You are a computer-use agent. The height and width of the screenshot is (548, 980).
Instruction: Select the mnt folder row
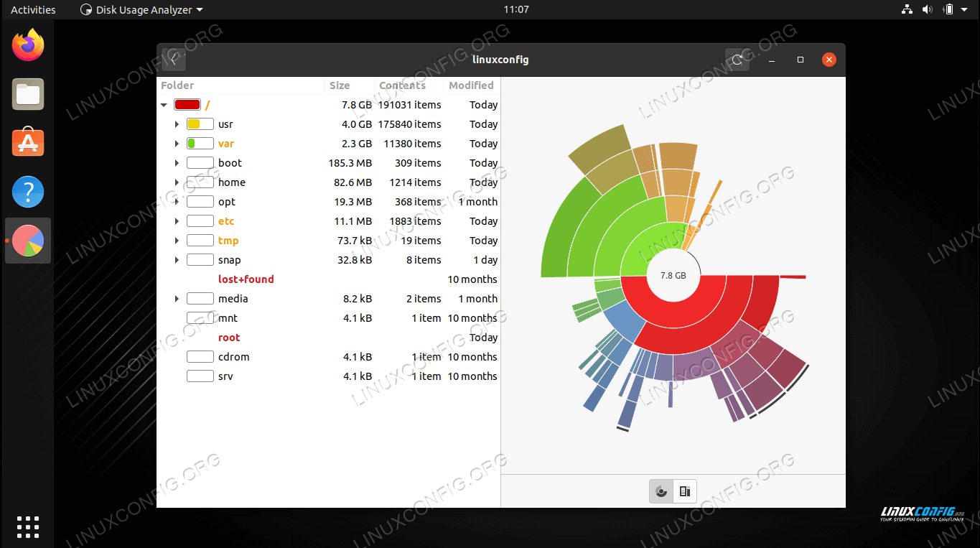pos(328,318)
